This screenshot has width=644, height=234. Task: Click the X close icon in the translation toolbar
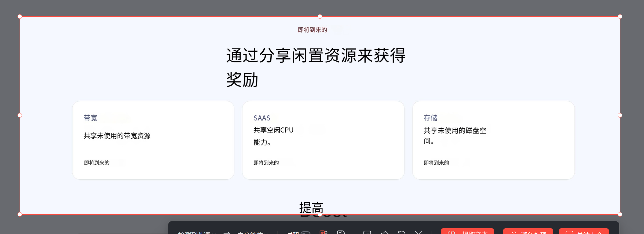pos(418,232)
